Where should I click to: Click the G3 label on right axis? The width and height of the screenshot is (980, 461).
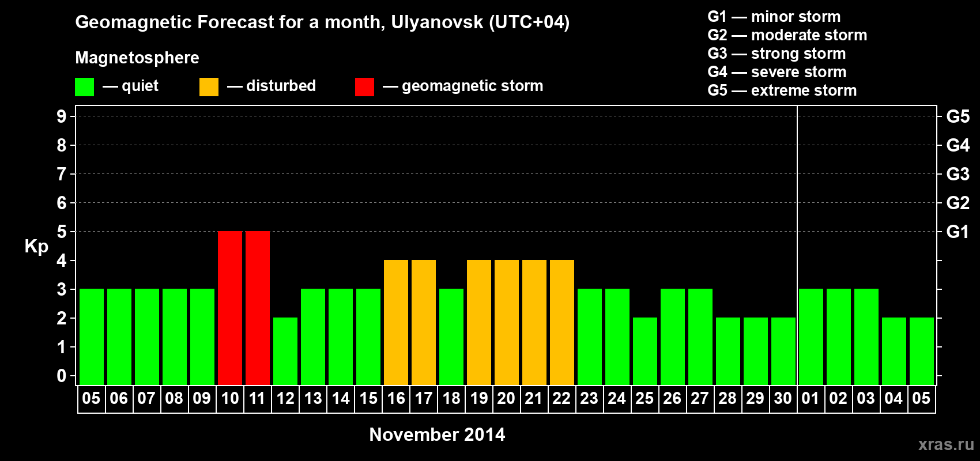click(958, 174)
